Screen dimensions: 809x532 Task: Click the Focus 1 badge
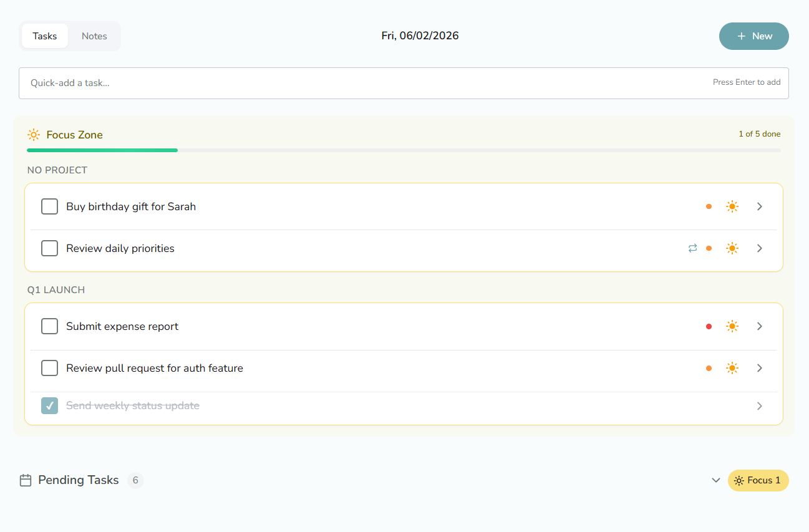point(758,480)
